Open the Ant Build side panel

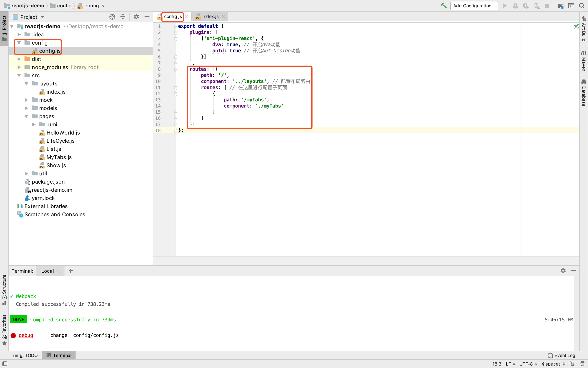point(584,29)
